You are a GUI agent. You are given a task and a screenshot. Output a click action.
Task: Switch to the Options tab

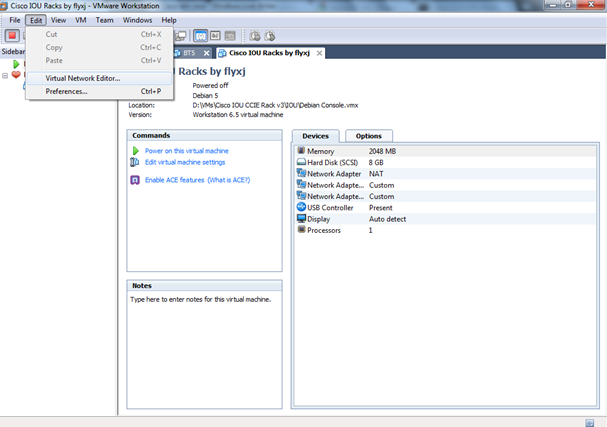point(369,136)
